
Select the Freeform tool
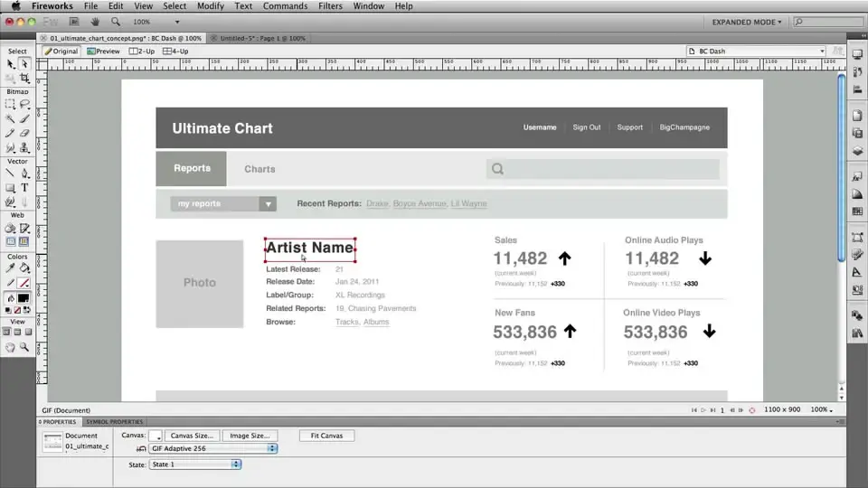(11, 202)
